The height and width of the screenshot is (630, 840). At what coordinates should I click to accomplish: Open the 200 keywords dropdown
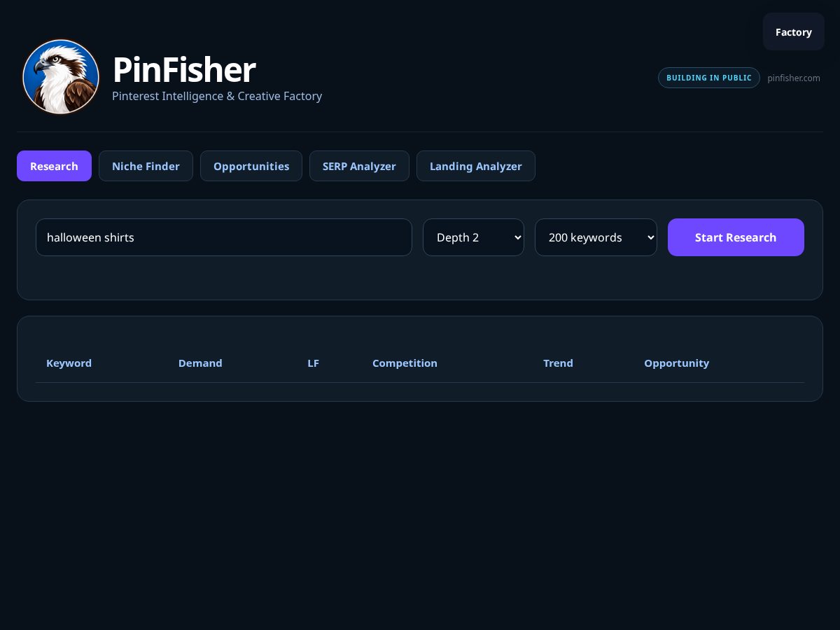(x=596, y=237)
